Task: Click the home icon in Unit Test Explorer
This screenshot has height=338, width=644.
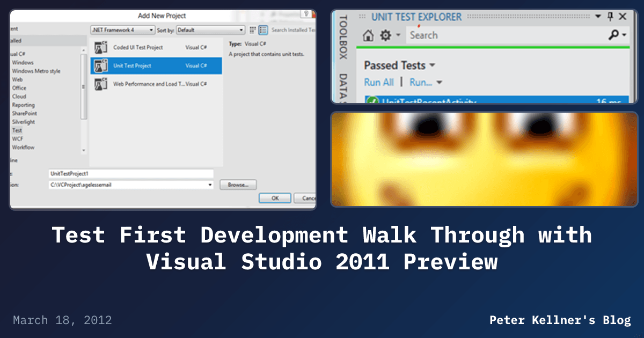Action: (x=368, y=35)
